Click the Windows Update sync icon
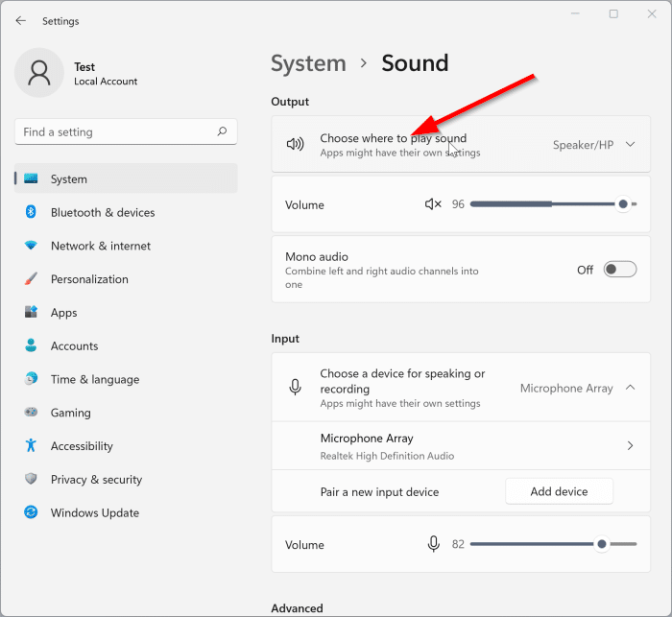672x617 pixels. click(31, 512)
